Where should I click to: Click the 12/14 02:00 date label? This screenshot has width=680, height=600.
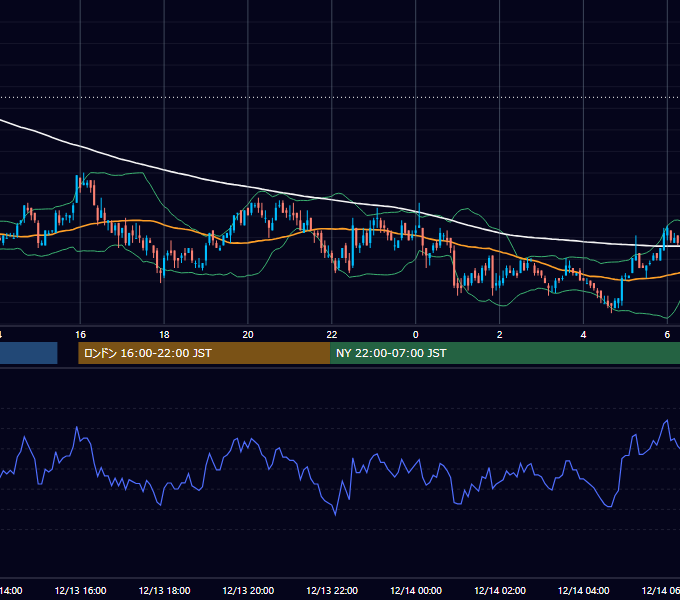(500, 590)
